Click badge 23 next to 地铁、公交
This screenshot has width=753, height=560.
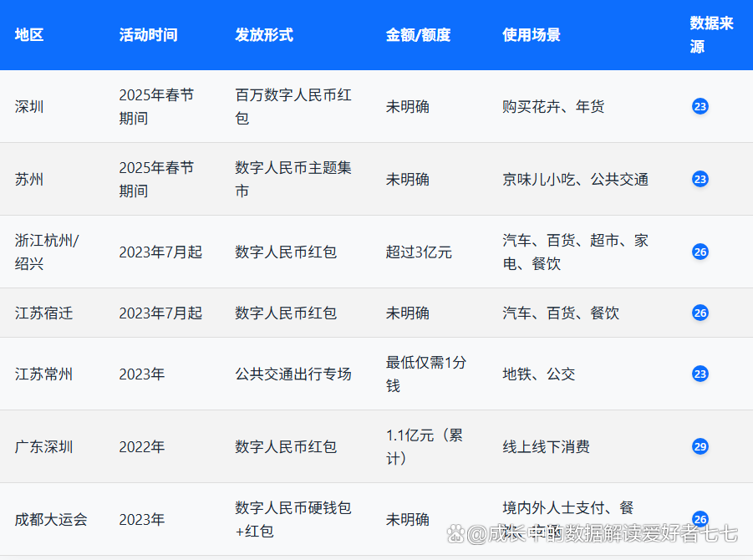(x=700, y=374)
